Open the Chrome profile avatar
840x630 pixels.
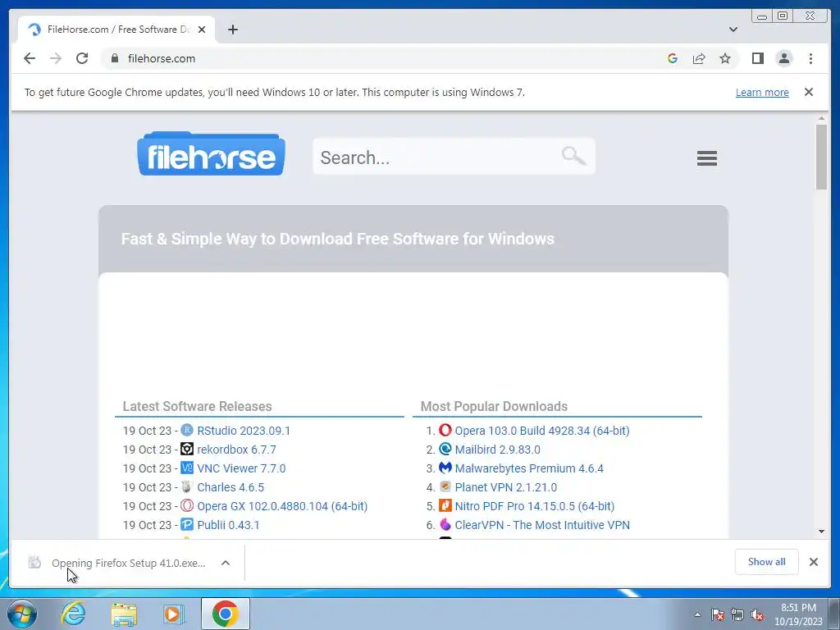pos(783,58)
